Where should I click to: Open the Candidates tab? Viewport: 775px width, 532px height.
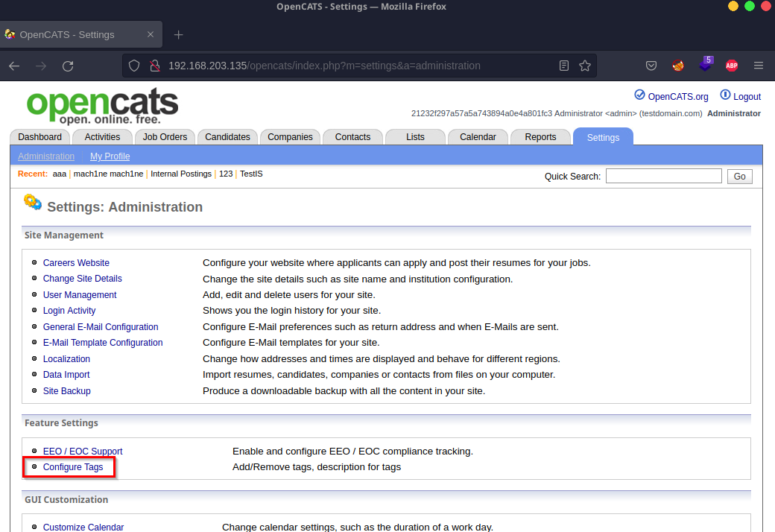point(227,137)
